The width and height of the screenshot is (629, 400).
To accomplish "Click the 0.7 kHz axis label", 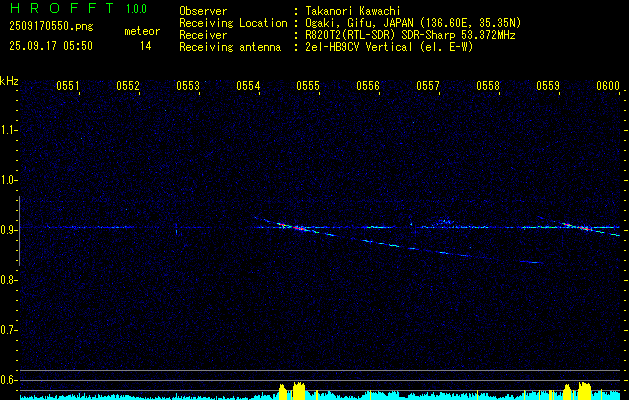I will point(7,330).
